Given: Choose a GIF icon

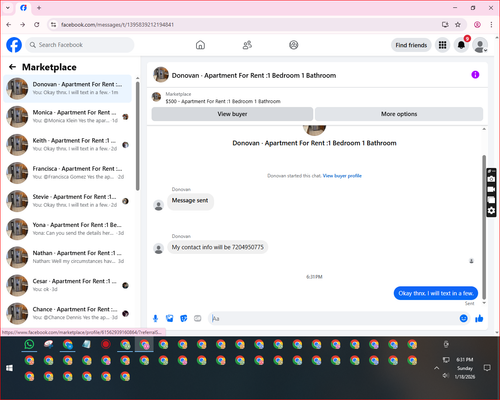Looking at the screenshot, I should pyautogui.click(x=198, y=318).
